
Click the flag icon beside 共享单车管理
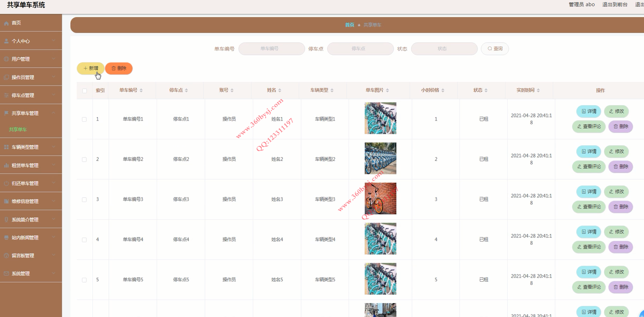[6, 113]
